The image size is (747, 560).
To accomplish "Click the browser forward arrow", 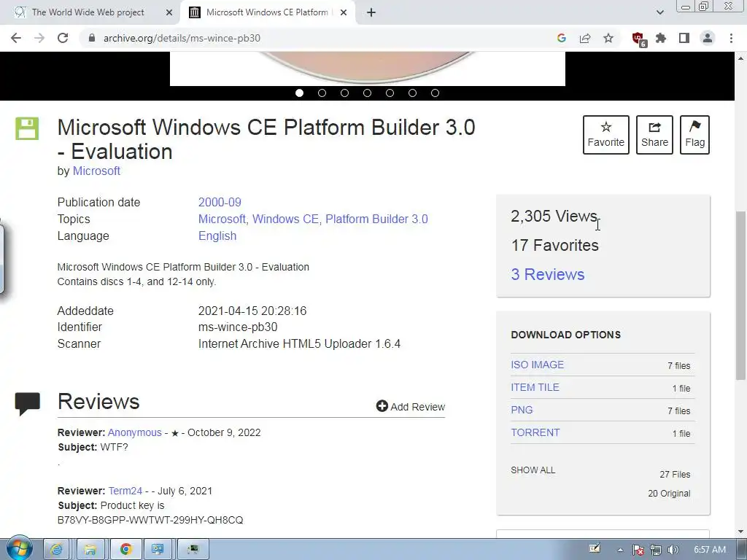I will [x=39, y=38].
